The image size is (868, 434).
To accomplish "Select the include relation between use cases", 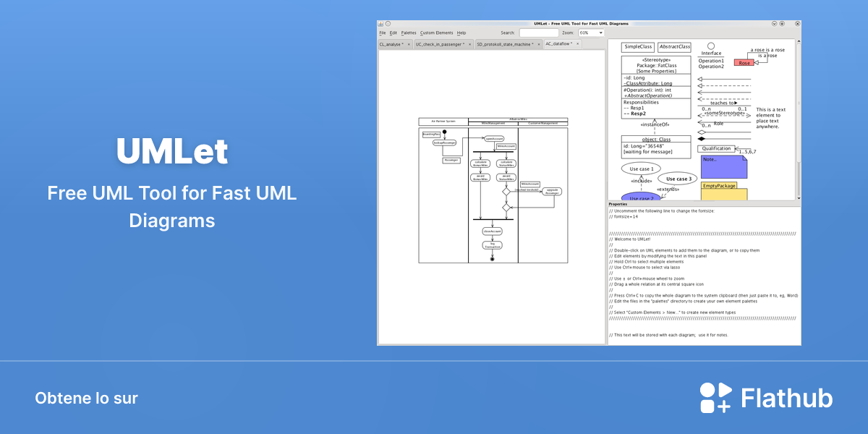I will 641,182.
